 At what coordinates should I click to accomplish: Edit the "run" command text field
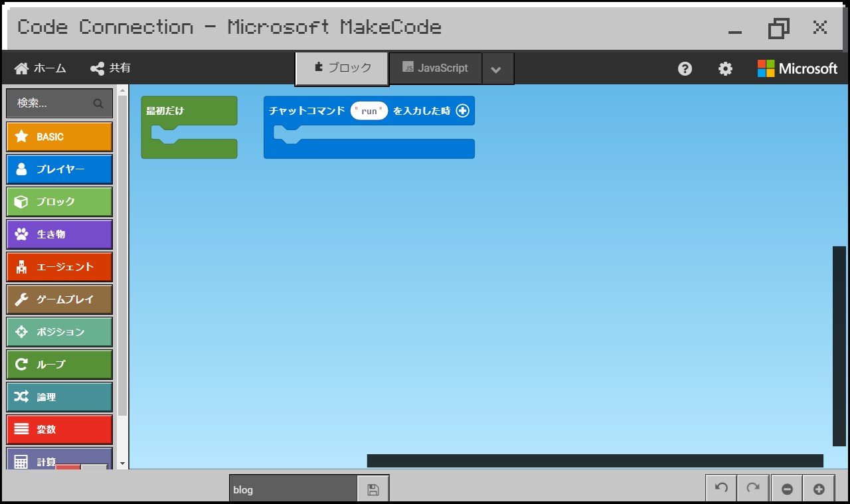tap(369, 111)
